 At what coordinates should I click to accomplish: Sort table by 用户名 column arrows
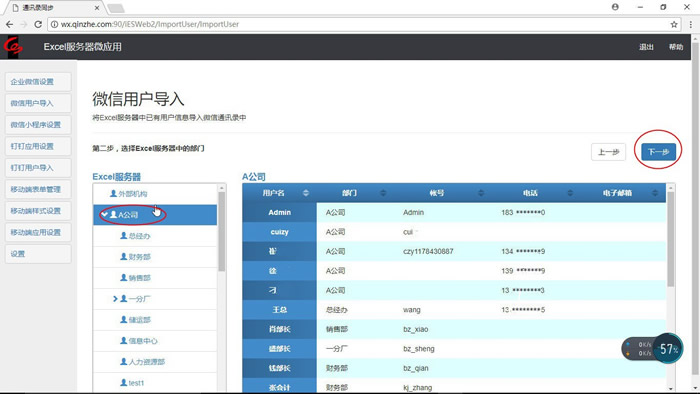(x=306, y=193)
